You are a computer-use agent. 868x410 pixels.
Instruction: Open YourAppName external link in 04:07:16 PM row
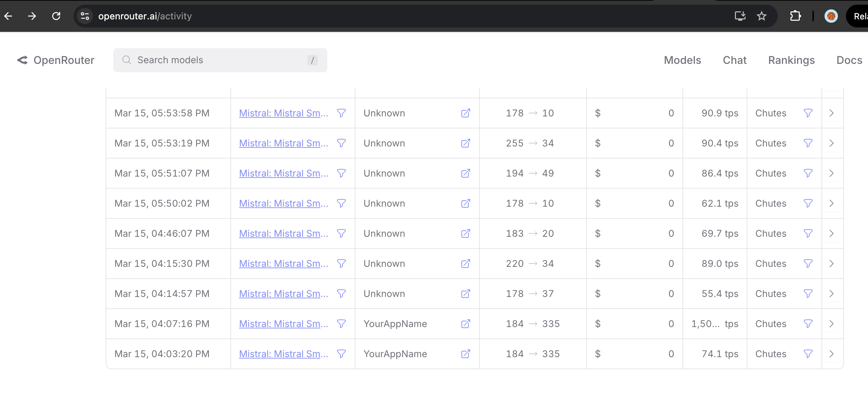pos(465,324)
